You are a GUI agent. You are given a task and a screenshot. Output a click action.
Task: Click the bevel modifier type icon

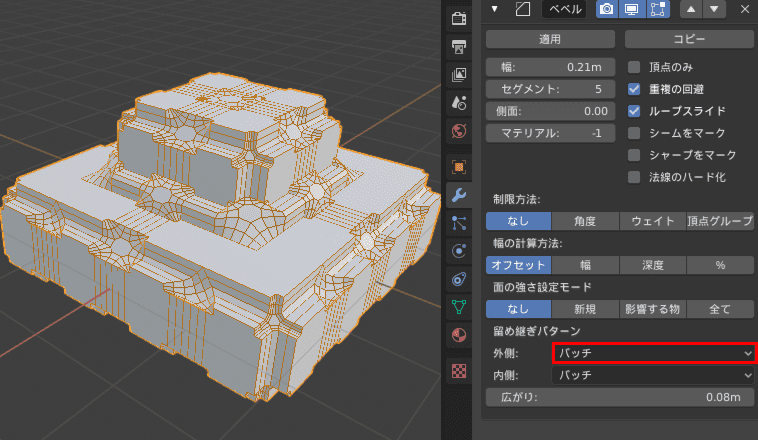[523, 9]
